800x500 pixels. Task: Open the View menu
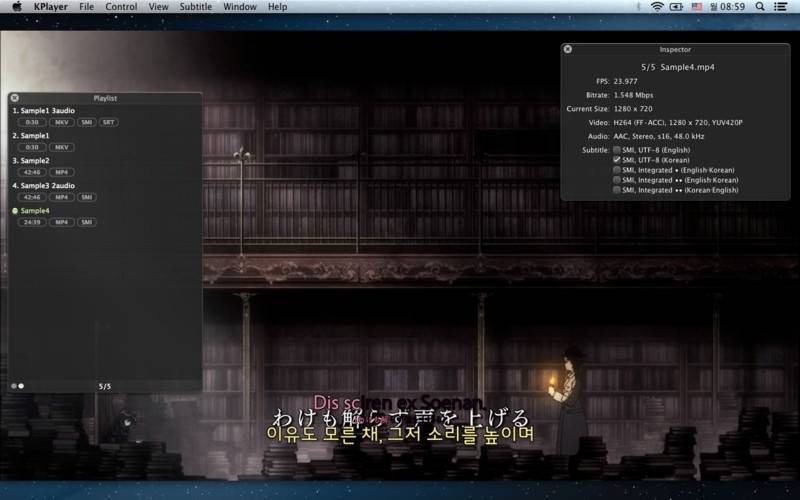158,7
